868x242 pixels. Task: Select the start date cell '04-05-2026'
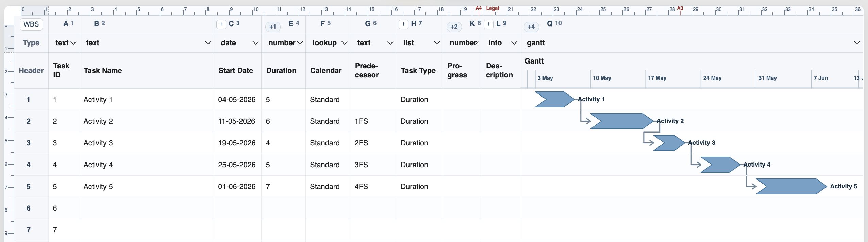[237, 100]
